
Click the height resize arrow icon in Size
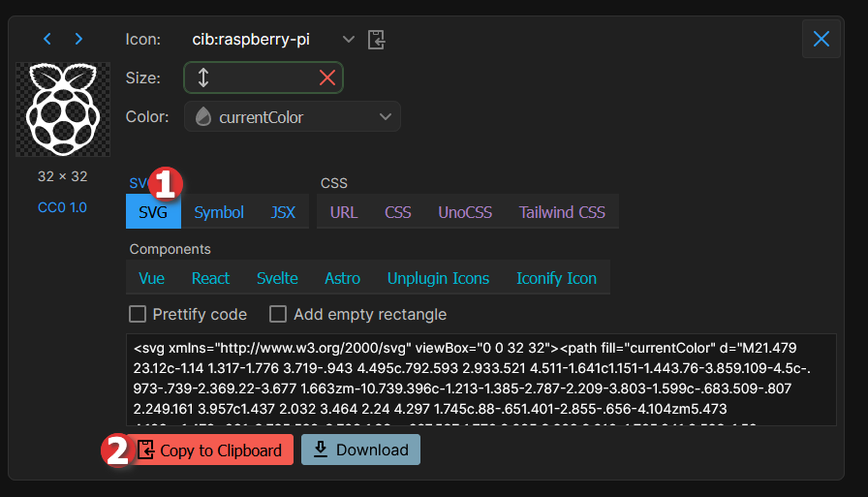203,78
